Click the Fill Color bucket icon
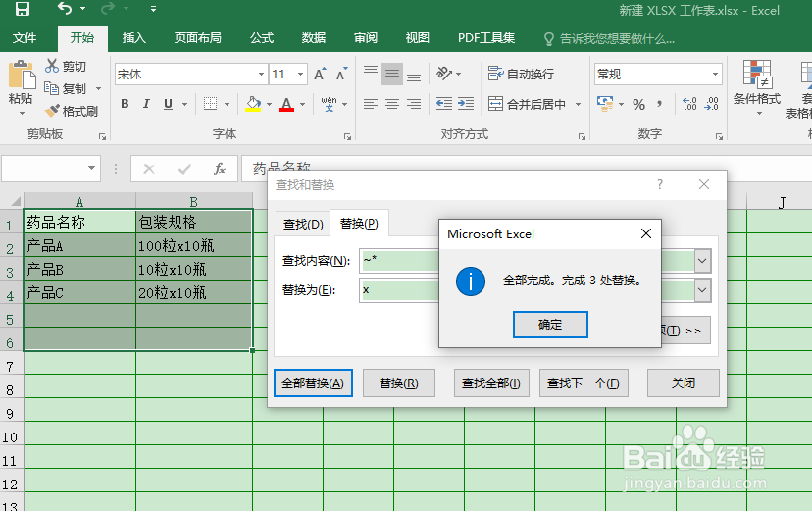The image size is (812, 511). coord(253,104)
